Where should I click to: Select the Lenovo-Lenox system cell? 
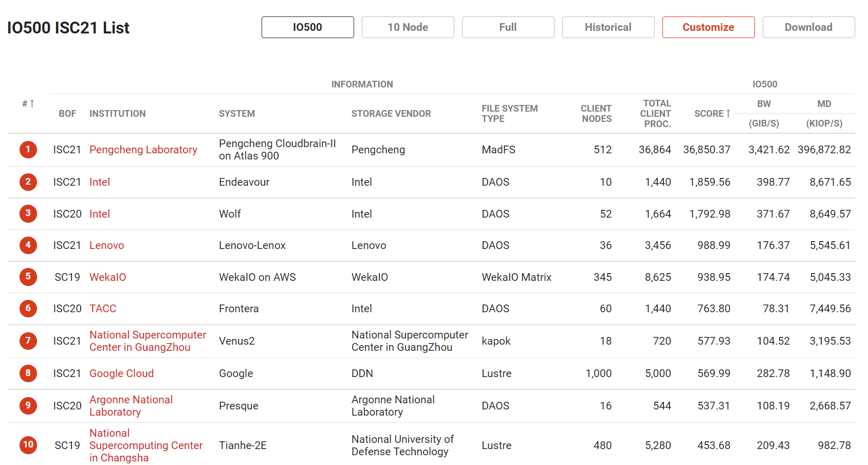[252, 245]
